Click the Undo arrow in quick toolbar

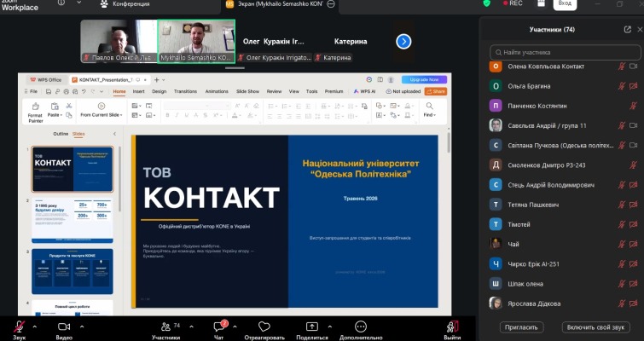(84, 91)
